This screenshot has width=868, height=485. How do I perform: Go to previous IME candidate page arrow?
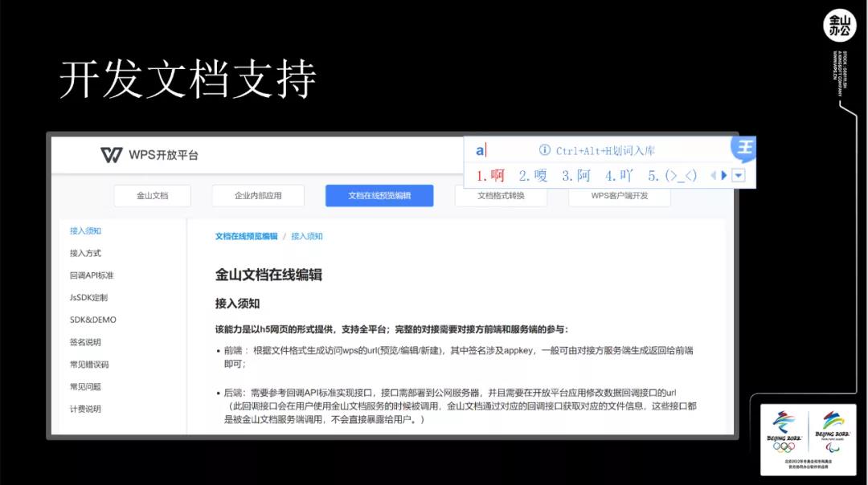point(714,176)
